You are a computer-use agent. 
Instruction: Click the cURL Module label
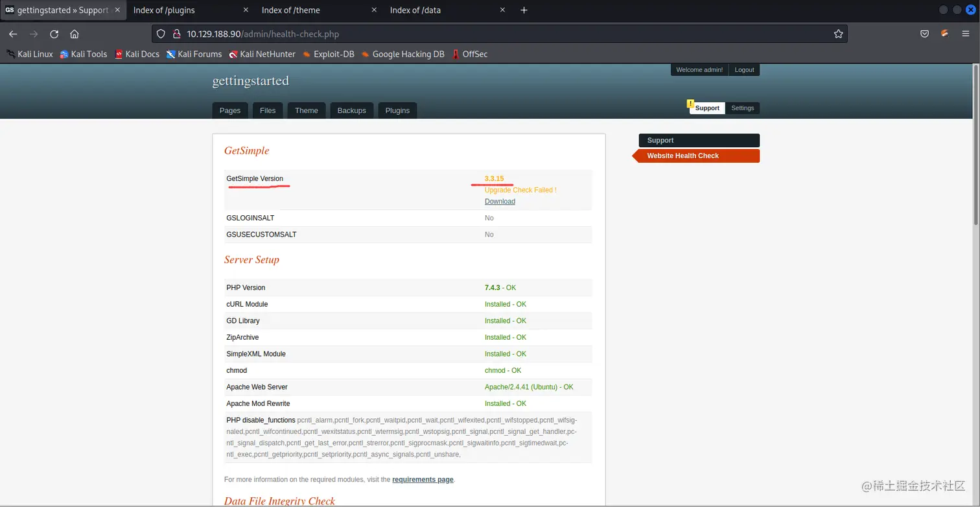pos(247,304)
